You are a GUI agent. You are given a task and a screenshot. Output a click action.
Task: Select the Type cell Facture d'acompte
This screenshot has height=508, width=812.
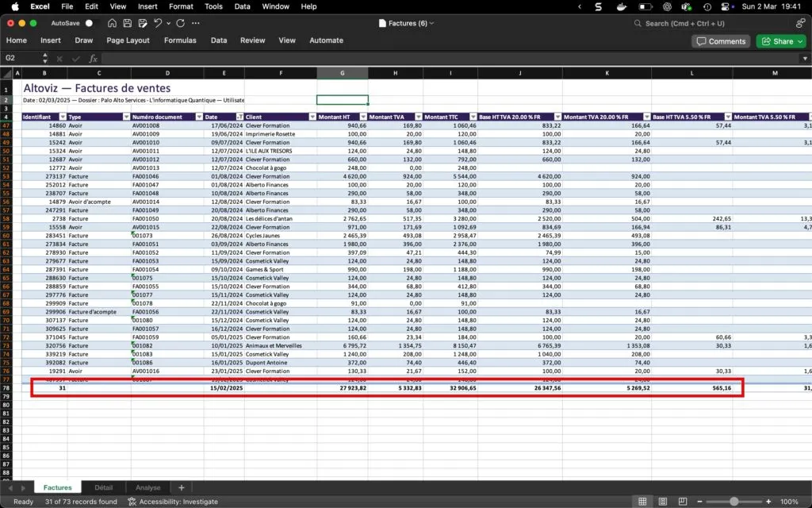point(99,312)
